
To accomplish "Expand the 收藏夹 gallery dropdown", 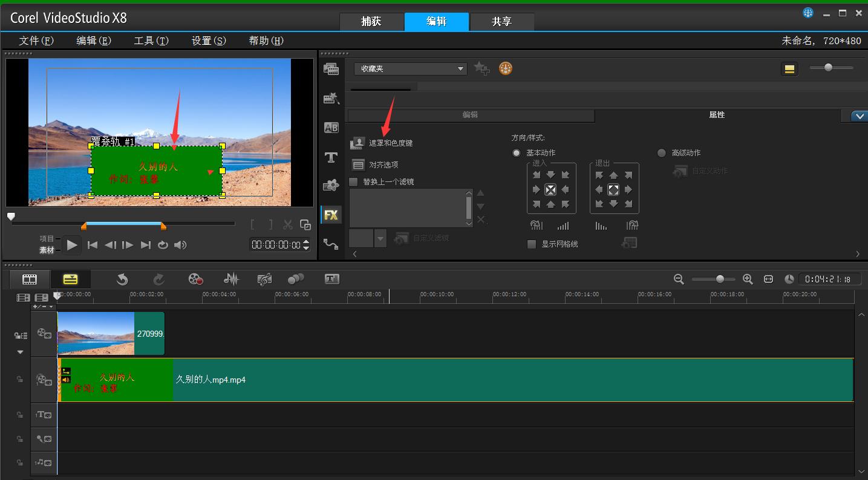I will 461,69.
